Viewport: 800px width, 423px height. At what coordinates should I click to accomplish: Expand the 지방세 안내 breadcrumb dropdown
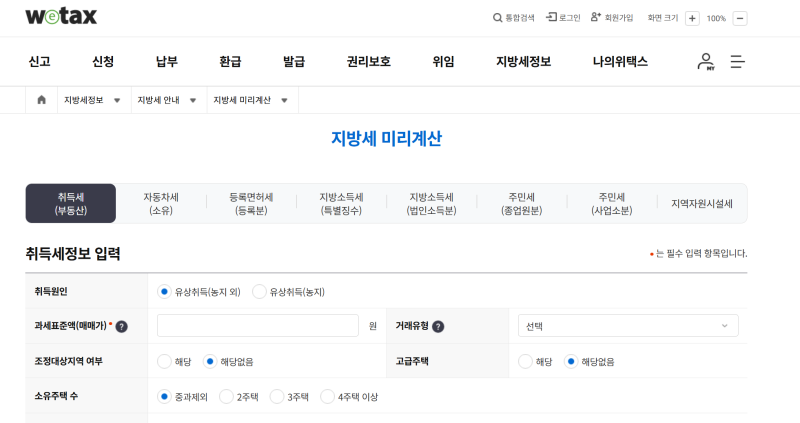193,100
